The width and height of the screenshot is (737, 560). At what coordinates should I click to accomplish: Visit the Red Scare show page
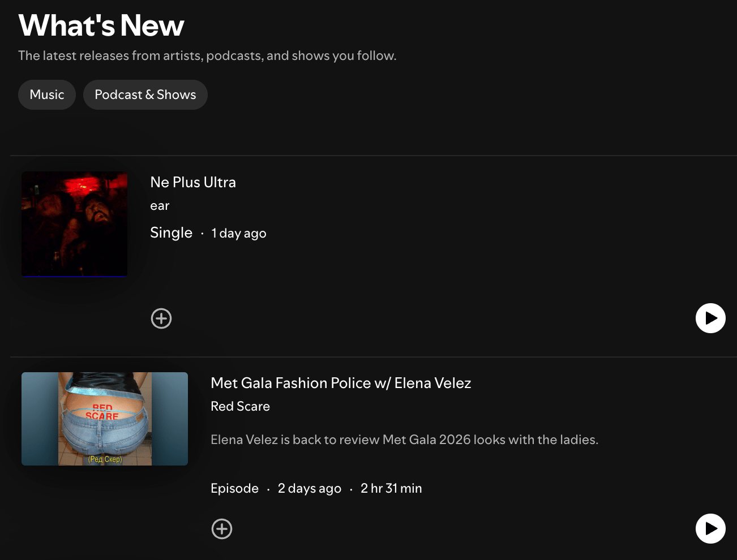coord(240,406)
